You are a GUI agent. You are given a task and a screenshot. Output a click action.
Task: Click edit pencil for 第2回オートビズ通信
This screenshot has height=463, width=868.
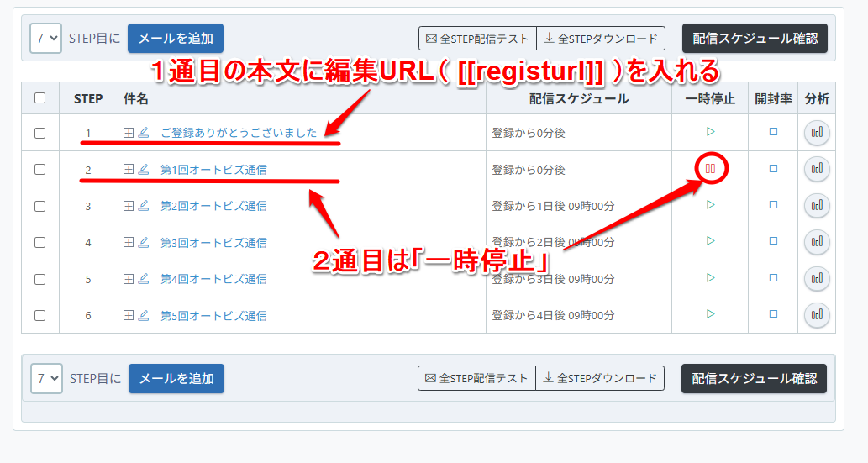(x=144, y=206)
